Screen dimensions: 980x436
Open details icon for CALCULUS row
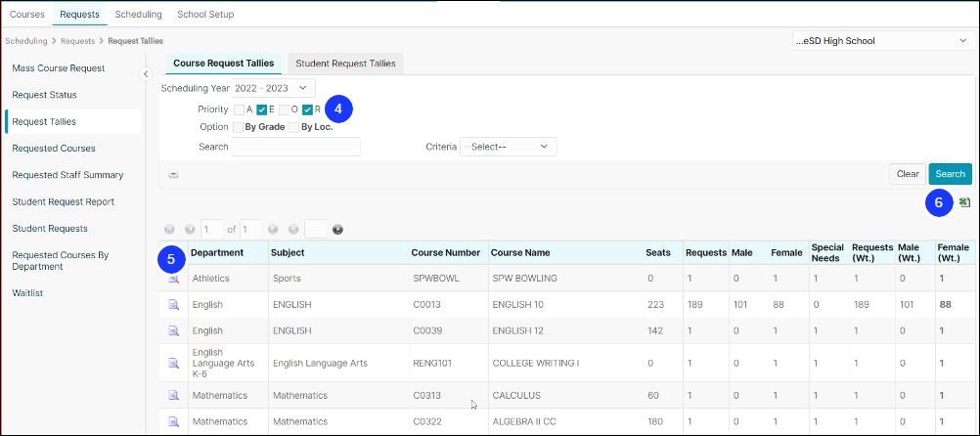(174, 395)
